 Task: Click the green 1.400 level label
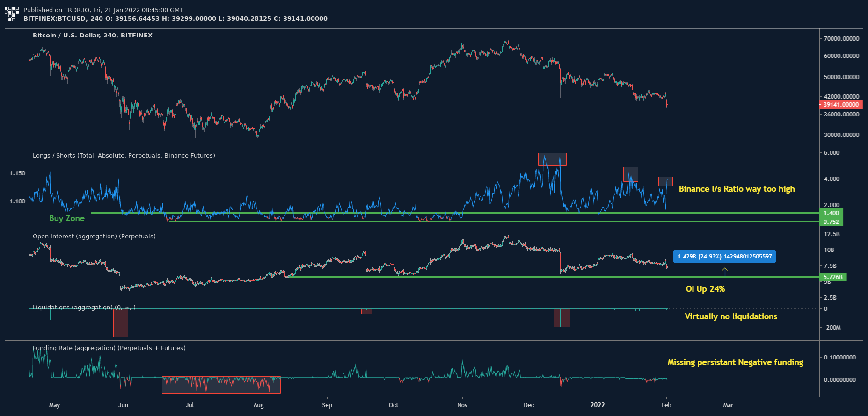831,213
